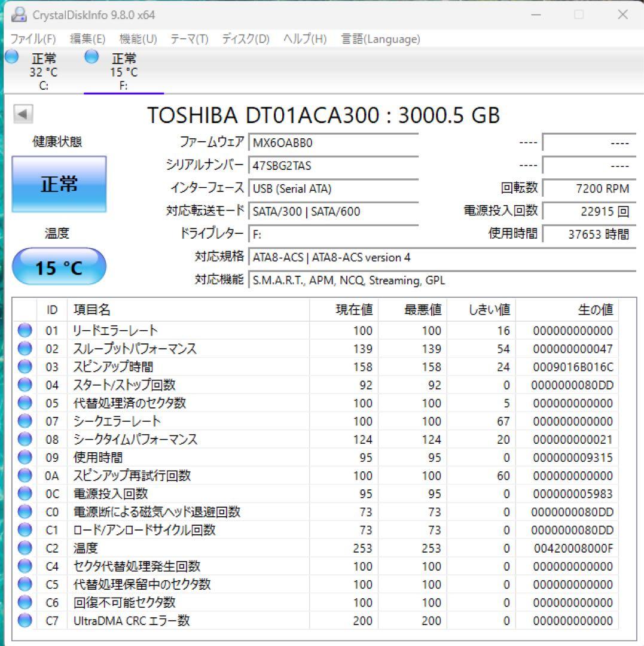Click the status icon for ID 0A row
Image resolution: width=644 pixels, height=646 pixels.
click(x=25, y=476)
